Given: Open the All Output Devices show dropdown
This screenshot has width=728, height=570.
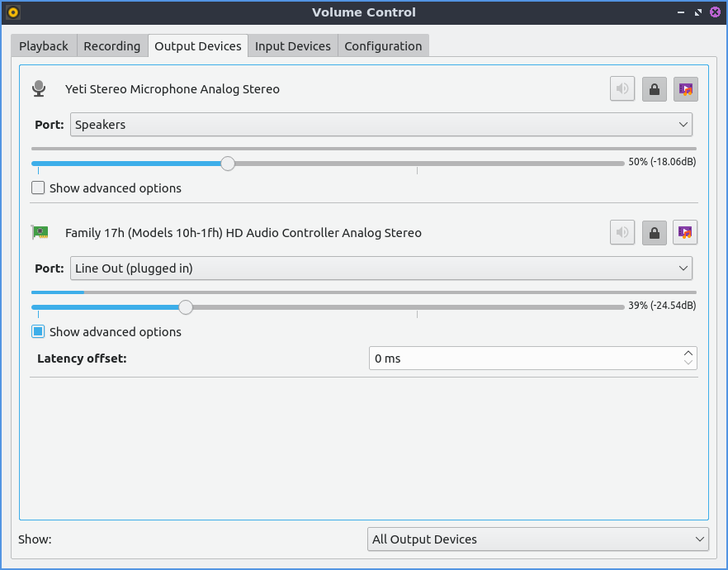Looking at the screenshot, I should click(x=537, y=539).
